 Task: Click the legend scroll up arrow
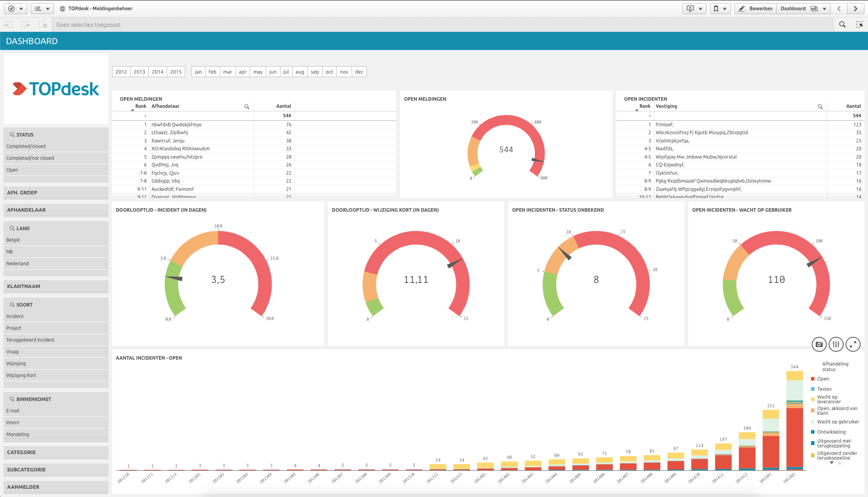pyautogui.click(x=839, y=463)
